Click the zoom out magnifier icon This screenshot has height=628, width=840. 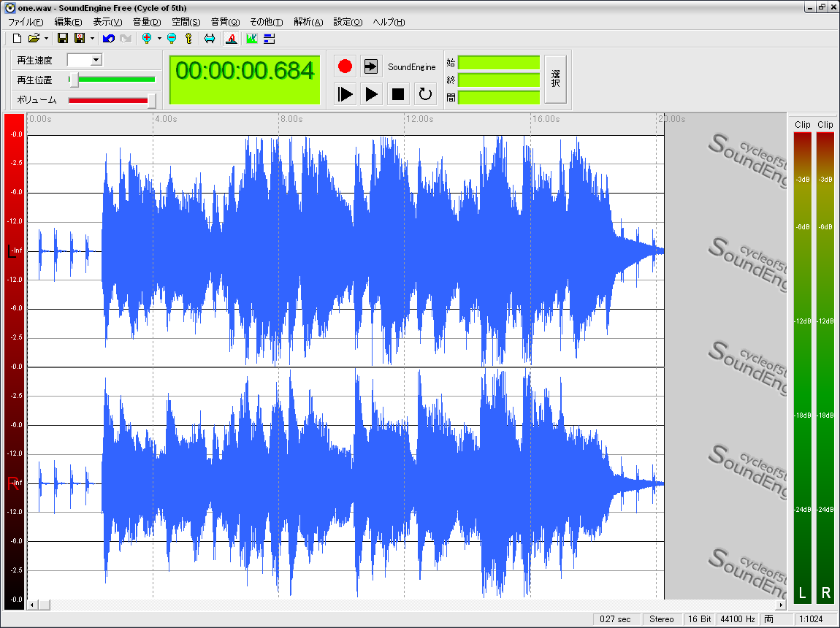point(172,38)
